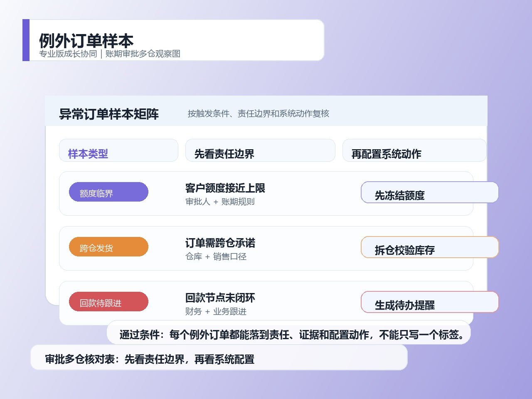Select the red 回款待跟进 tag
Image resolution: width=532 pixels, height=399 pixels.
click(108, 302)
